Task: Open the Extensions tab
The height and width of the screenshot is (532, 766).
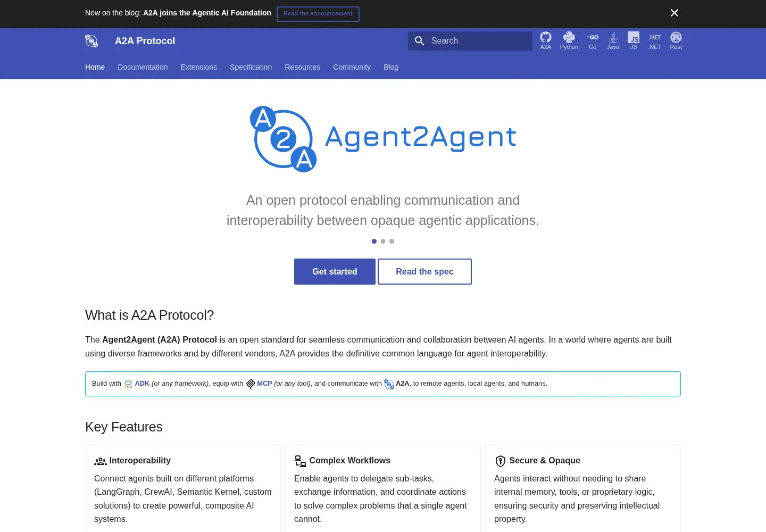Action: (x=198, y=67)
